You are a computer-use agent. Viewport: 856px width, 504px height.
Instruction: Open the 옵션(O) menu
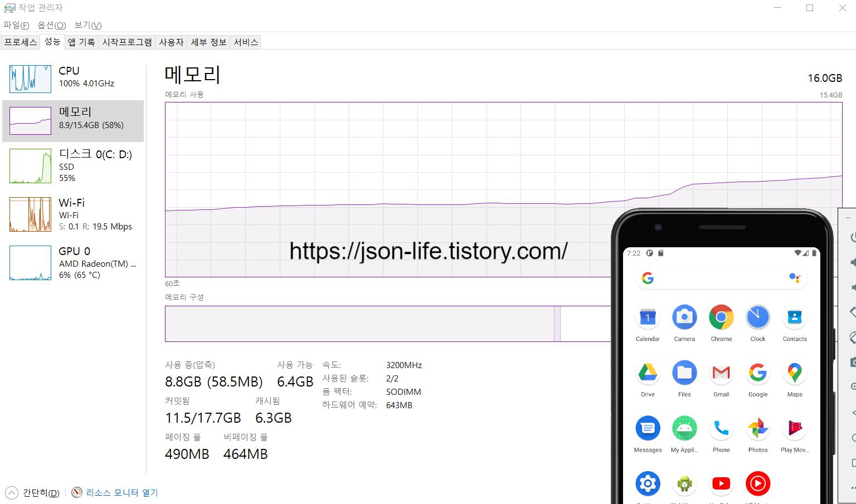(52, 25)
